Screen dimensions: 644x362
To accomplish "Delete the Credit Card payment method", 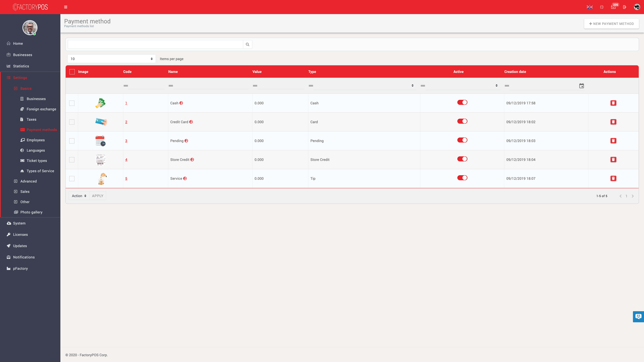I will click(613, 122).
